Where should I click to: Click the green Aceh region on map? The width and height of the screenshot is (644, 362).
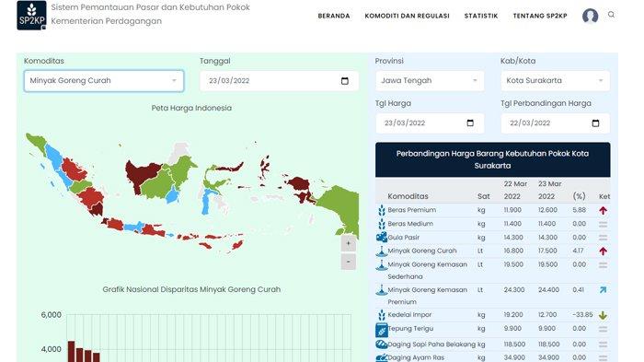37,143
